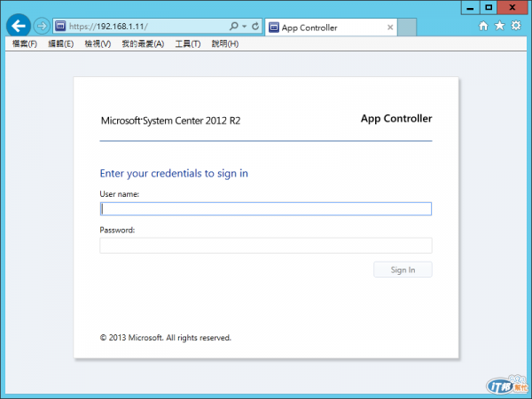Open the 工具(T) menu
Viewport: 532px width, 399px height.
[188, 43]
